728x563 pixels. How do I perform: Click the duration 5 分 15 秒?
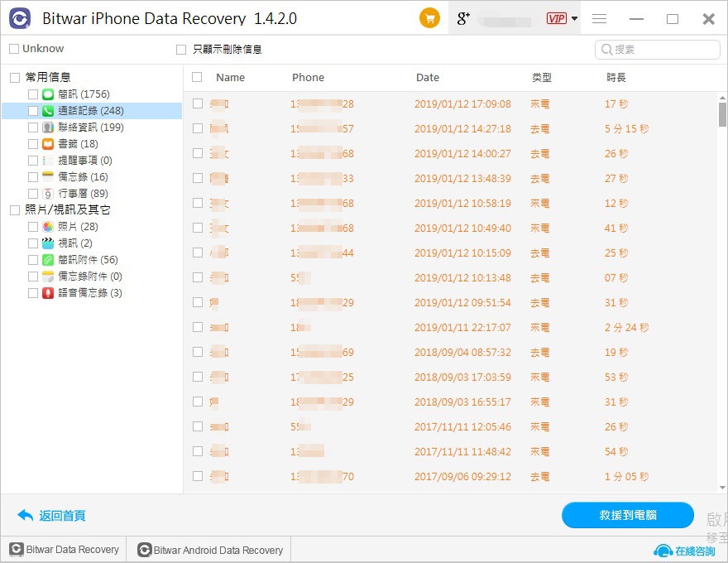pyautogui.click(x=626, y=128)
